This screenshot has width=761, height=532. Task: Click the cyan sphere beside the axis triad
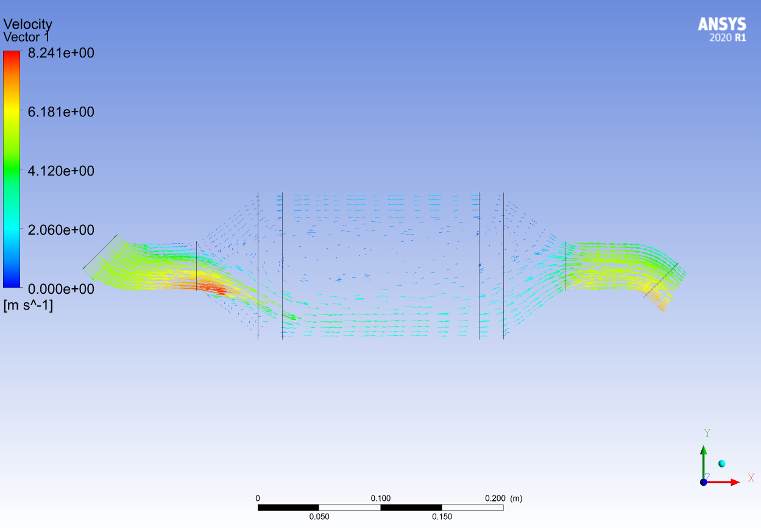(722, 464)
